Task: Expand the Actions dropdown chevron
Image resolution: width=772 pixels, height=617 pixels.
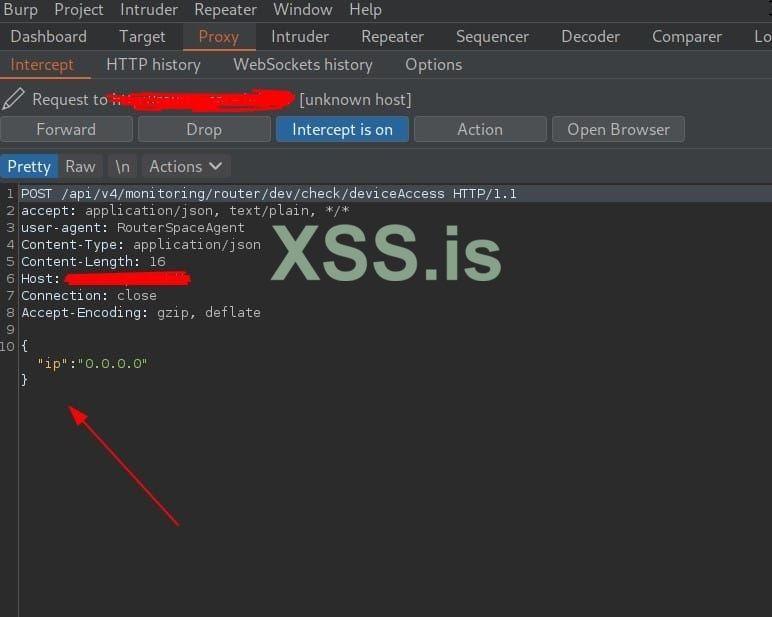Action: click(x=216, y=166)
